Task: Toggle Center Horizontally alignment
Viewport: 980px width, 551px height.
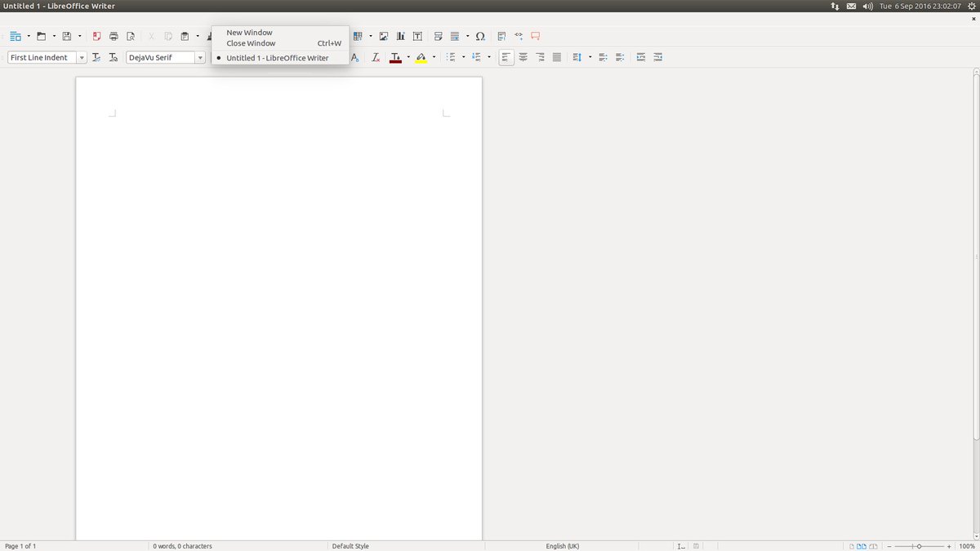Action: tap(523, 57)
